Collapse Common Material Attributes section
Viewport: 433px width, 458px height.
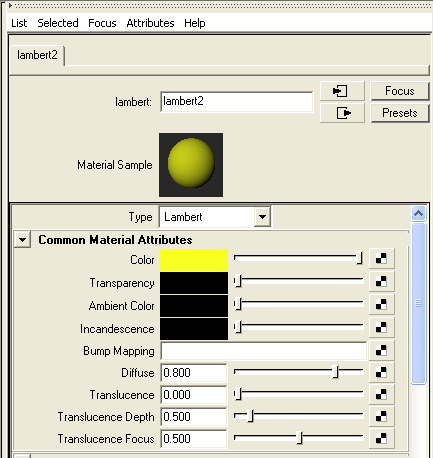click(22, 240)
